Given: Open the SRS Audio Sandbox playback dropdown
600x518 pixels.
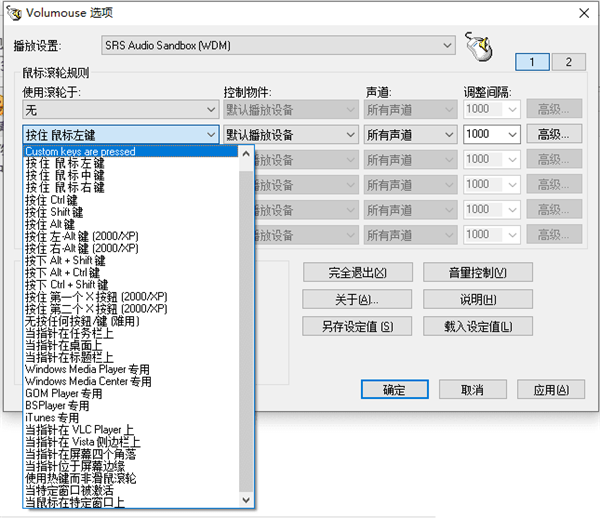Looking at the screenshot, I should pos(278,46).
